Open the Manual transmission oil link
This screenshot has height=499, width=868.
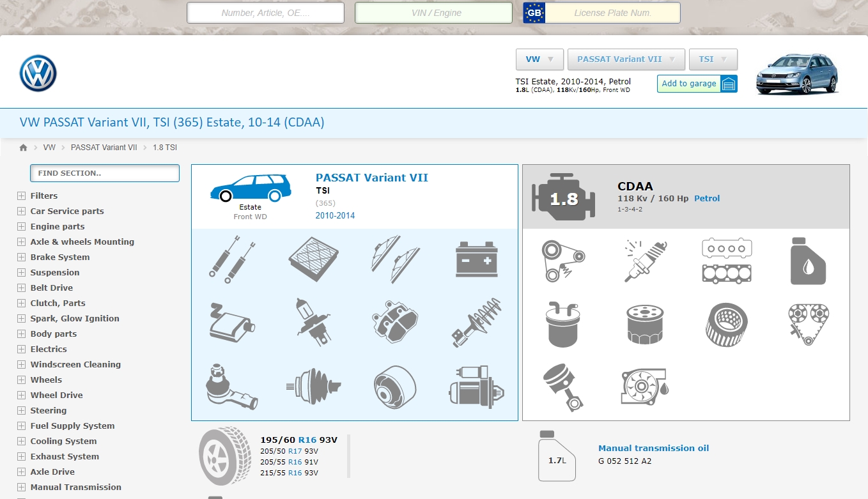653,449
